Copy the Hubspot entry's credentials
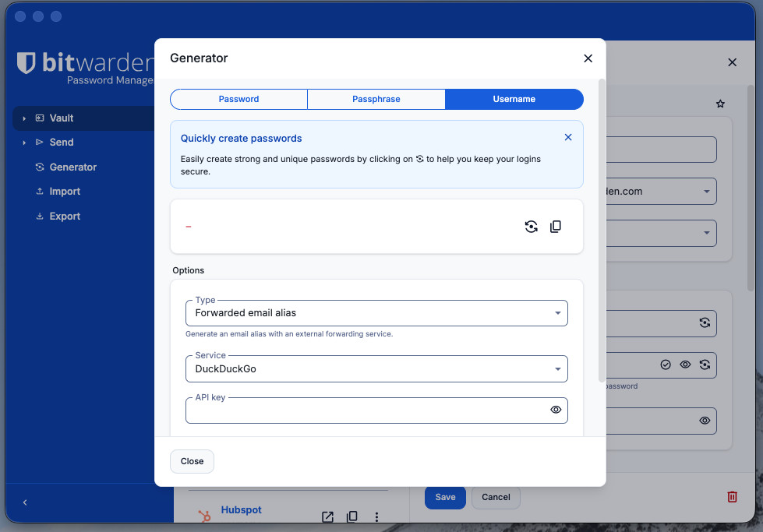Viewport: 763px width, 532px height. coord(351,517)
